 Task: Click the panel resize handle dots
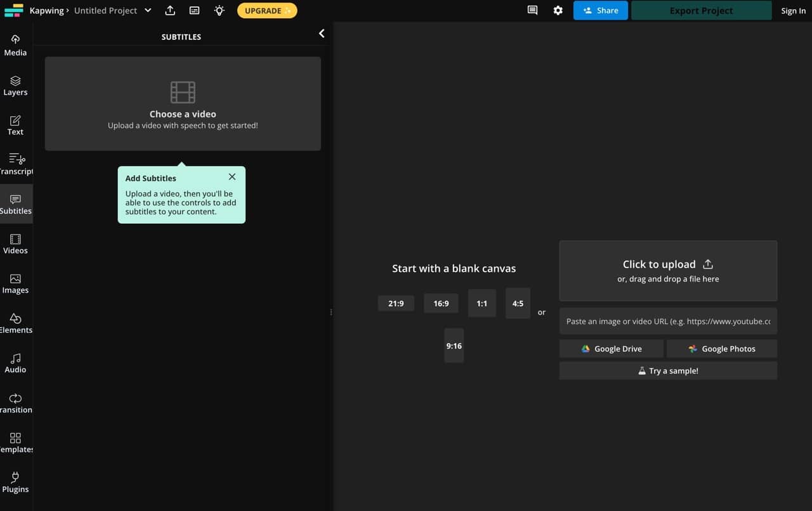coord(331,312)
